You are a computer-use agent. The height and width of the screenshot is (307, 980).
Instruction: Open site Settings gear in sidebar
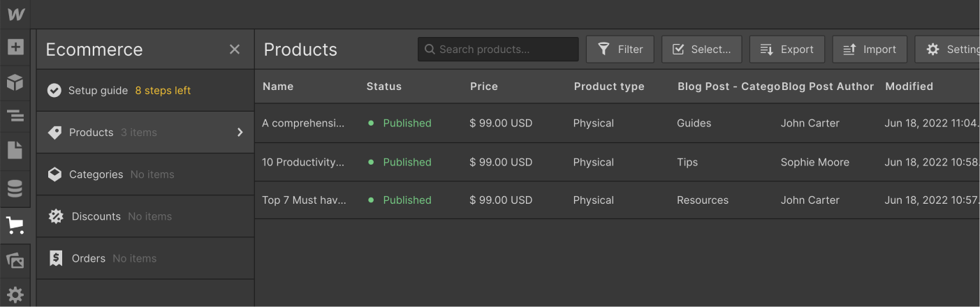click(15, 294)
